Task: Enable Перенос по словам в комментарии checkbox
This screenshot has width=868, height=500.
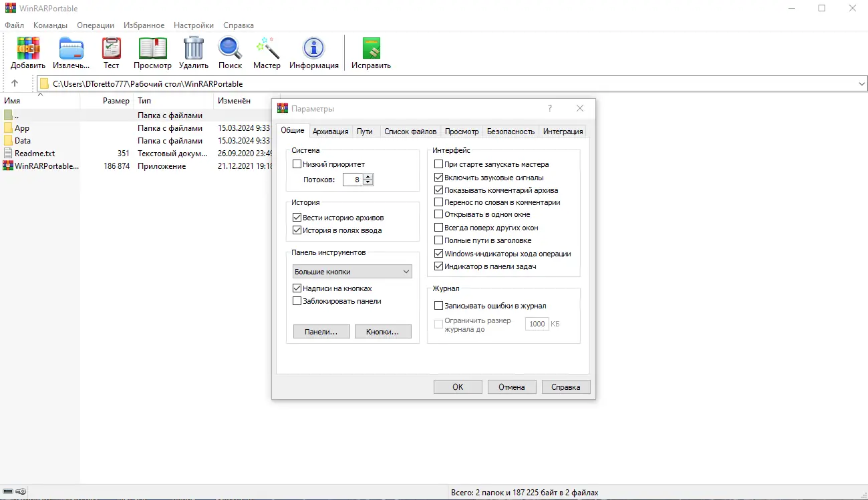Action: [x=438, y=202]
